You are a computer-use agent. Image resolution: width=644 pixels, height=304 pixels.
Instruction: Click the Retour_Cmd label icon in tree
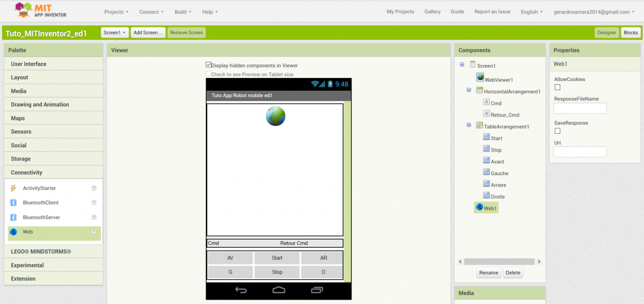486,114
